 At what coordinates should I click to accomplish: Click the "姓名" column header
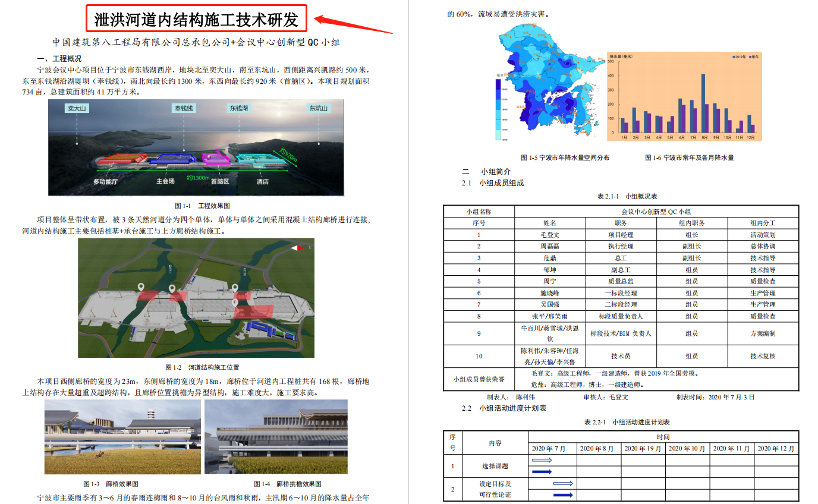550,223
